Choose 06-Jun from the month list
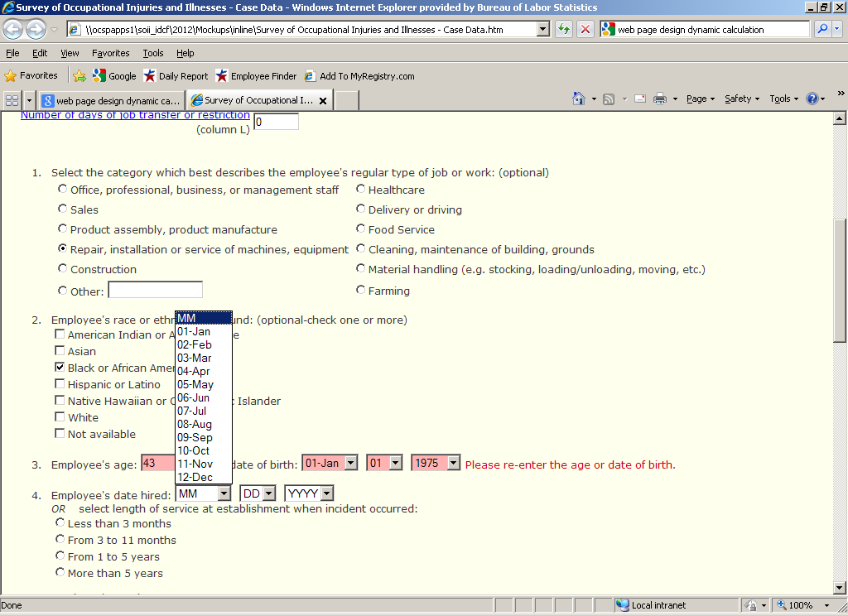The height and width of the screenshot is (616, 848). pos(194,397)
